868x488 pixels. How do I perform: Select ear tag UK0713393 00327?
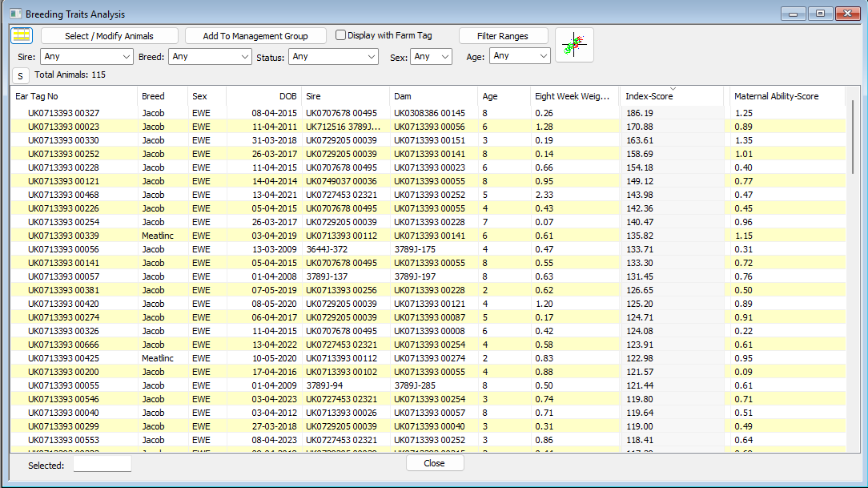click(x=64, y=113)
